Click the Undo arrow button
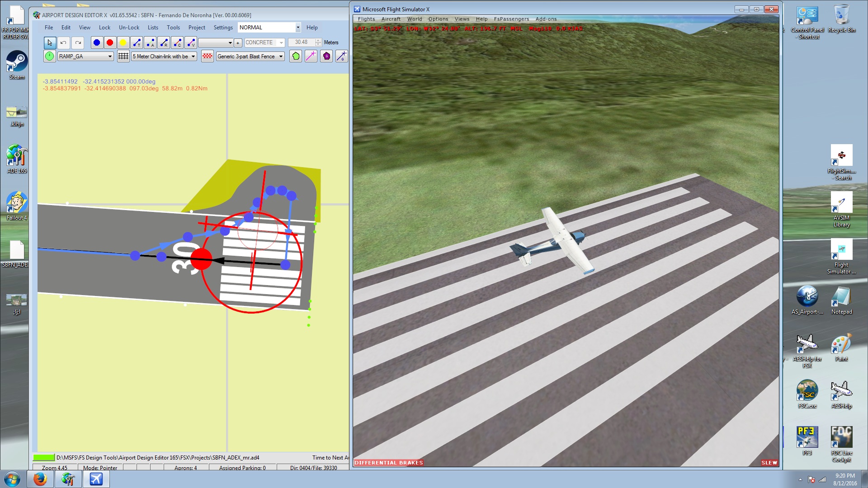This screenshot has height=488, width=868. click(64, 42)
